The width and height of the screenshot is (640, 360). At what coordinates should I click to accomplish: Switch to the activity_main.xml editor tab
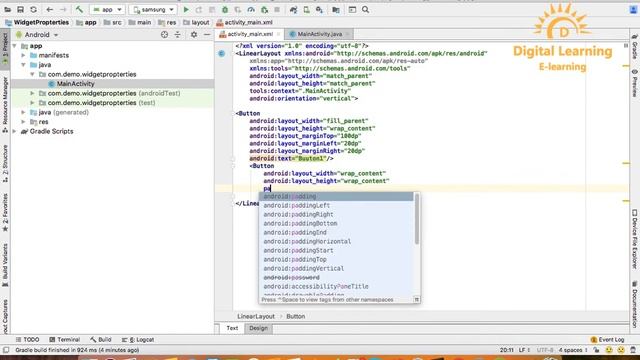coord(250,34)
